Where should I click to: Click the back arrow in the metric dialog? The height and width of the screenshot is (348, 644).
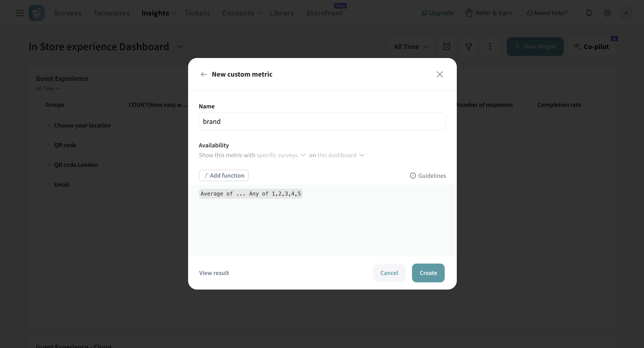[204, 74]
